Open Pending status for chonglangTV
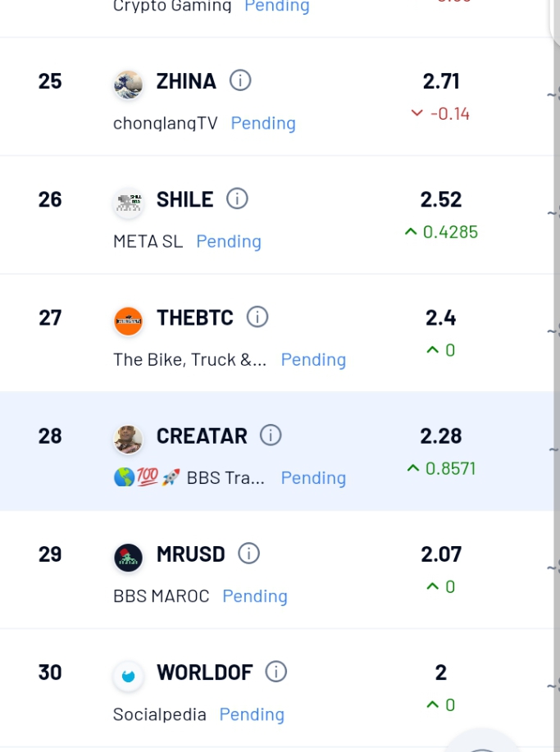 coord(263,123)
